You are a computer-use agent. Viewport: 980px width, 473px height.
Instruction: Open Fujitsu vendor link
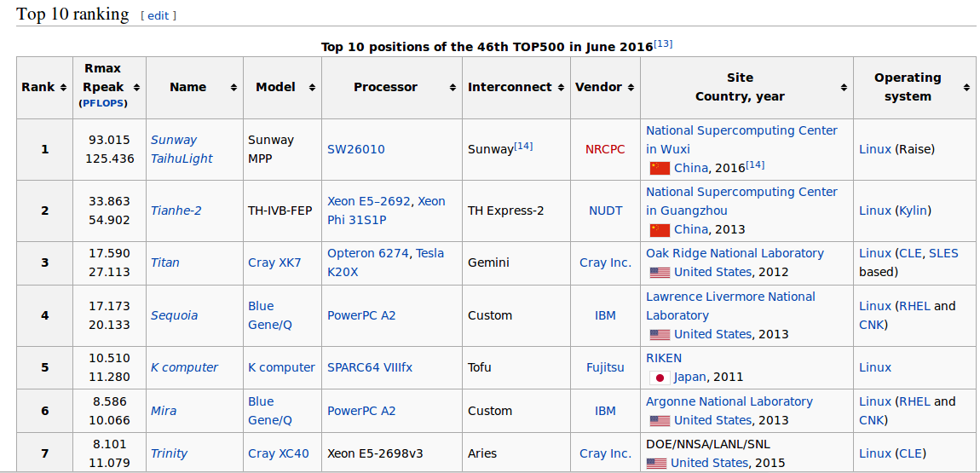coord(605,367)
